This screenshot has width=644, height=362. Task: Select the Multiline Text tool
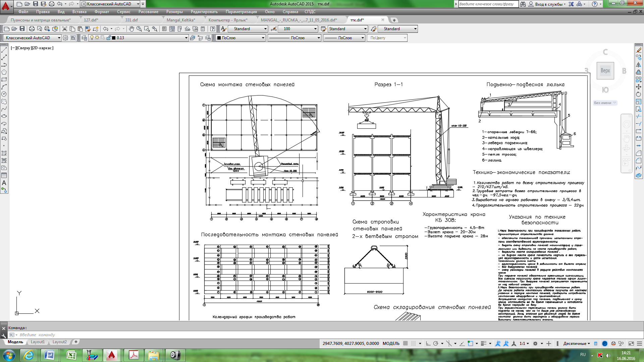click(4, 183)
